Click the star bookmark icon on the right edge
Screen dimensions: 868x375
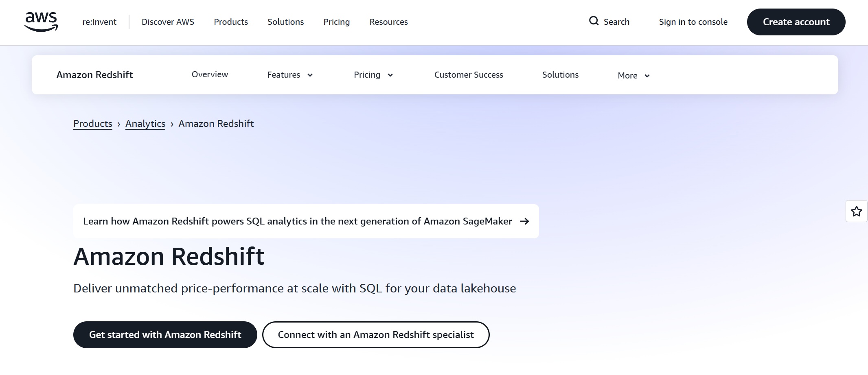pos(856,211)
